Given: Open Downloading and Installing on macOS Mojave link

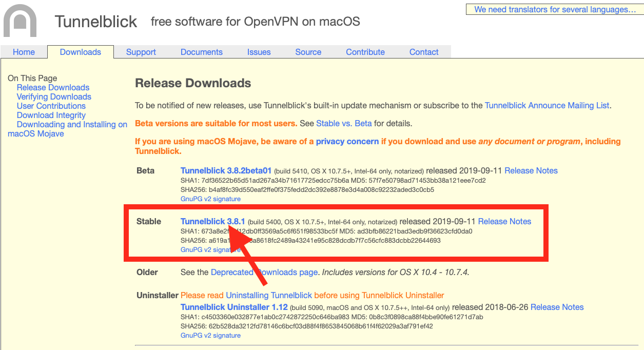Looking at the screenshot, I should tap(68, 129).
